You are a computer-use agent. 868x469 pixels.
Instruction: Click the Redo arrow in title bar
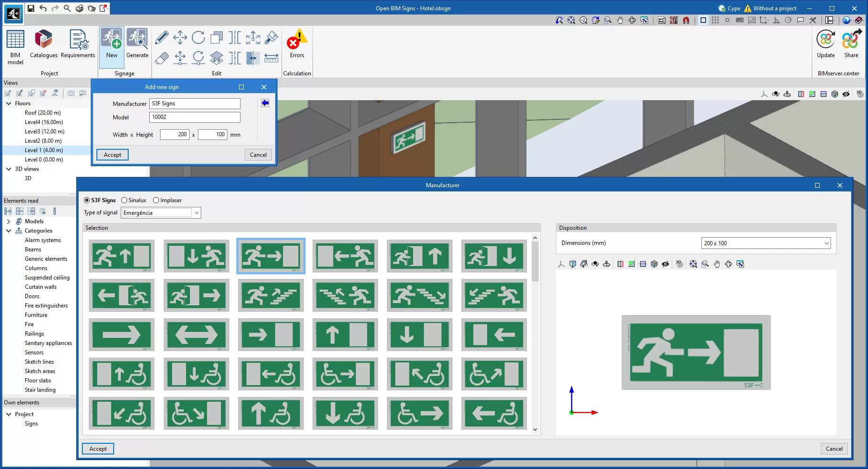click(55, 8)
